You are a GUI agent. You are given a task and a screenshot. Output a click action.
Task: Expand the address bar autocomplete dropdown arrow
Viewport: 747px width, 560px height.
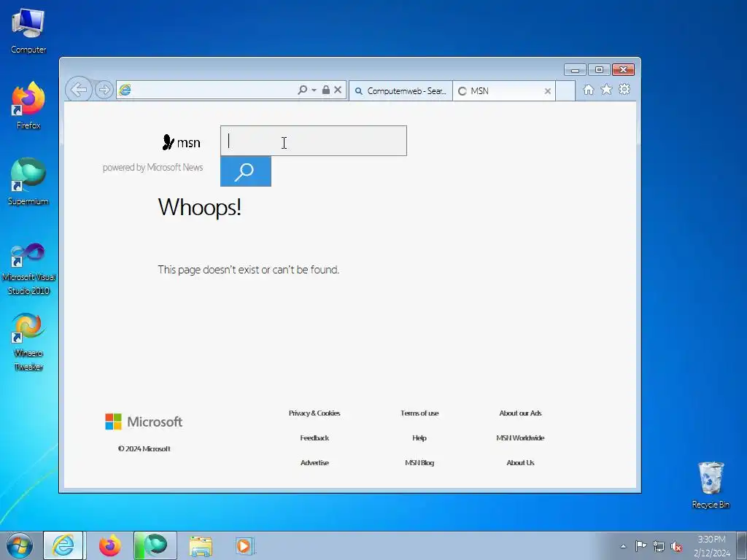click(314, 90)
